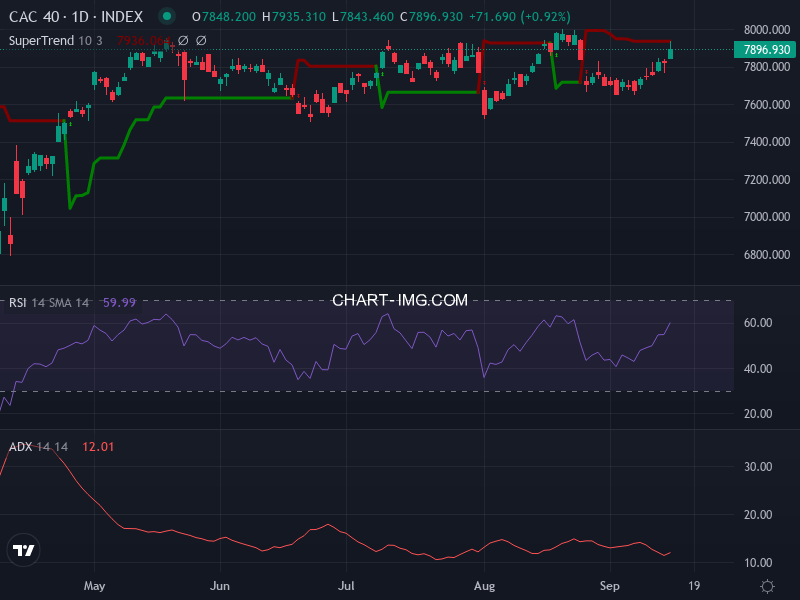Click the TradingView logo icon
Screen dimensions: 800x600
[x=24, y=550]
